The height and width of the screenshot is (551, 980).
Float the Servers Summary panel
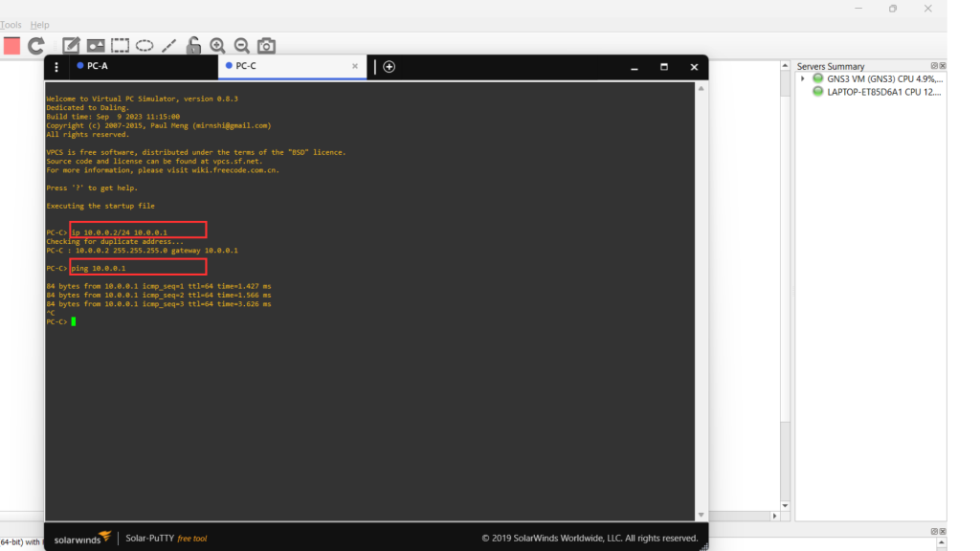tap(934, 66)
